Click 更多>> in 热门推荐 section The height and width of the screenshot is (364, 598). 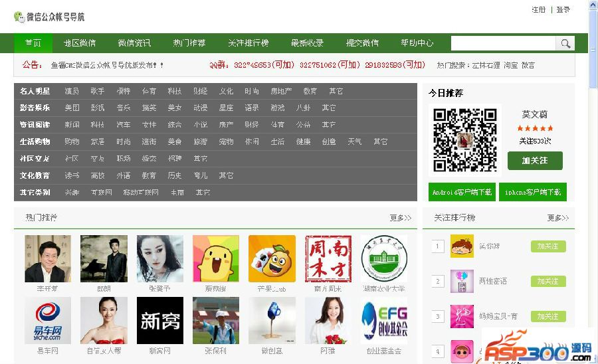pos(401,218)
